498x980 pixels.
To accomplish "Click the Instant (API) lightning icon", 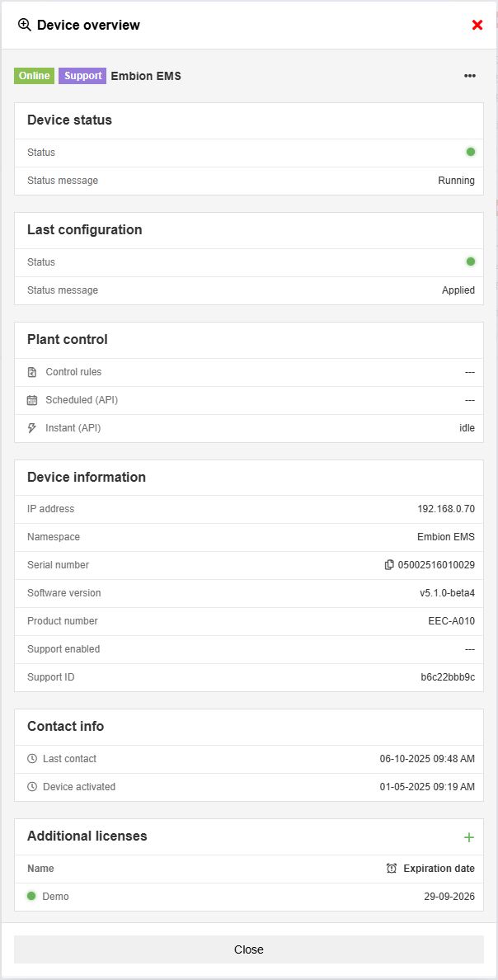I will pyautogui.click(x=32, y=428).
